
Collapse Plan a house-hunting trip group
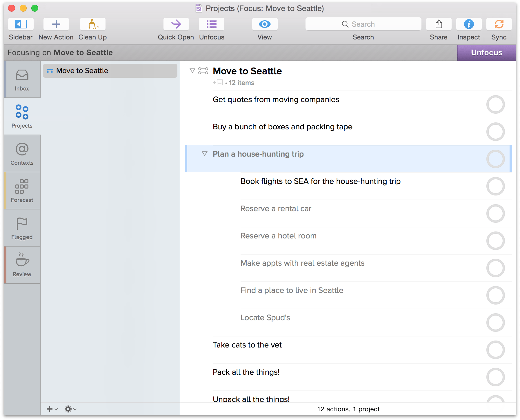205,153
